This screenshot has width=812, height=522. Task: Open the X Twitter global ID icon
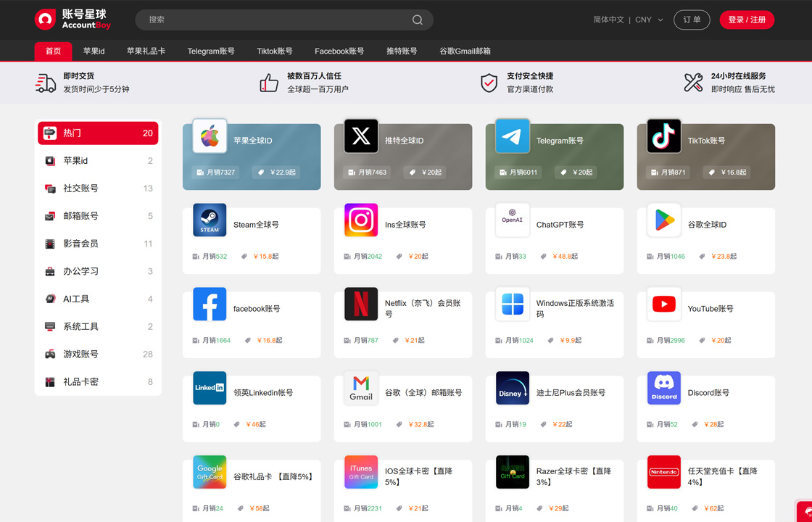point(361,136)
